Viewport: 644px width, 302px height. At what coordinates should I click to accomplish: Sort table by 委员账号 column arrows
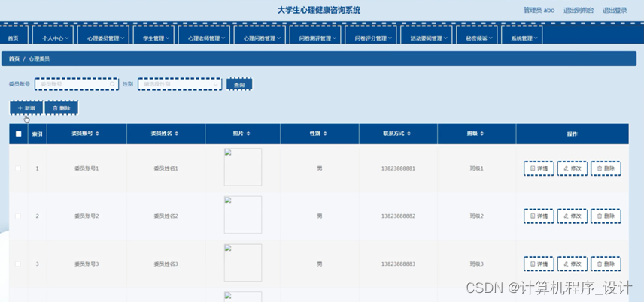pos(97,134)
